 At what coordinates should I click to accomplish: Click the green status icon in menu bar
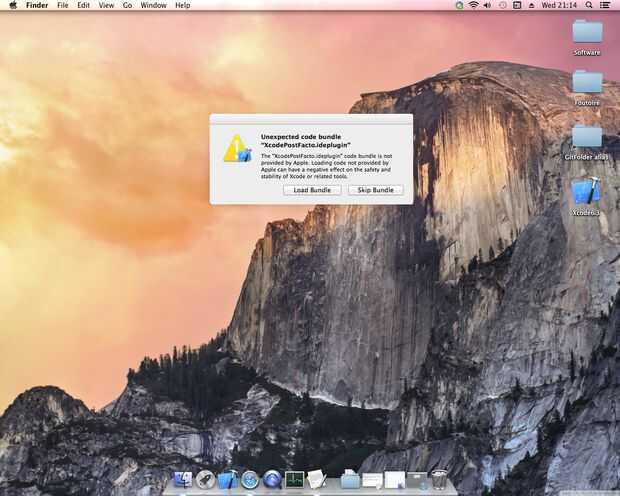click(459, 5)
